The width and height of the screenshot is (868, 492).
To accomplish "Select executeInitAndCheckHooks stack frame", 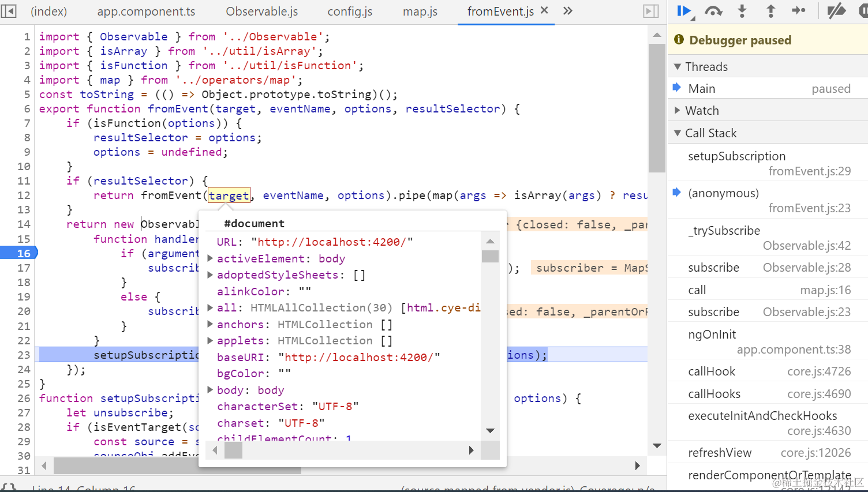I will coord(768,423).
